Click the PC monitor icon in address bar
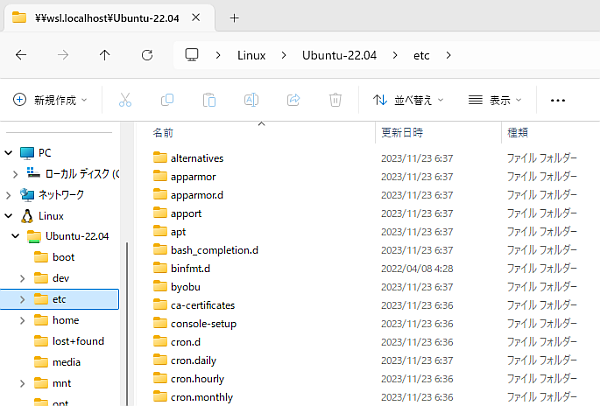Viewport: 600px width, 406px height. pyautogui.click(x=192, y=55)
